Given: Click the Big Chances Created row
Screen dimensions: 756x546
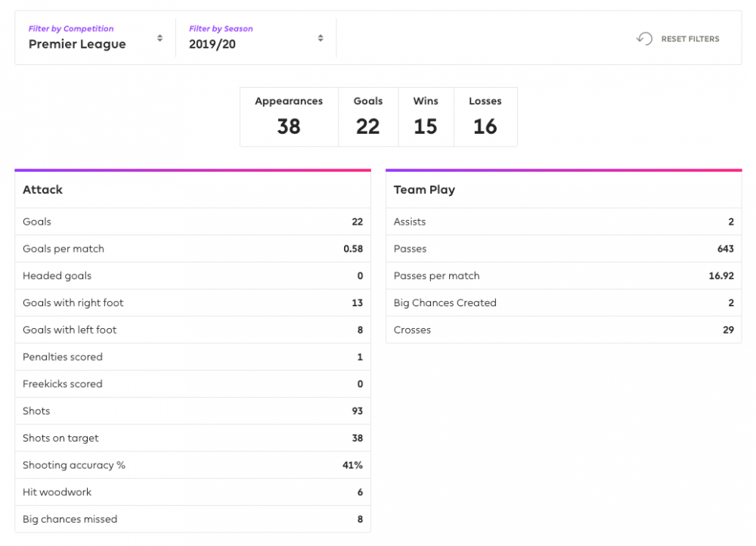Looking at the screenshot, I should point(563,303).
